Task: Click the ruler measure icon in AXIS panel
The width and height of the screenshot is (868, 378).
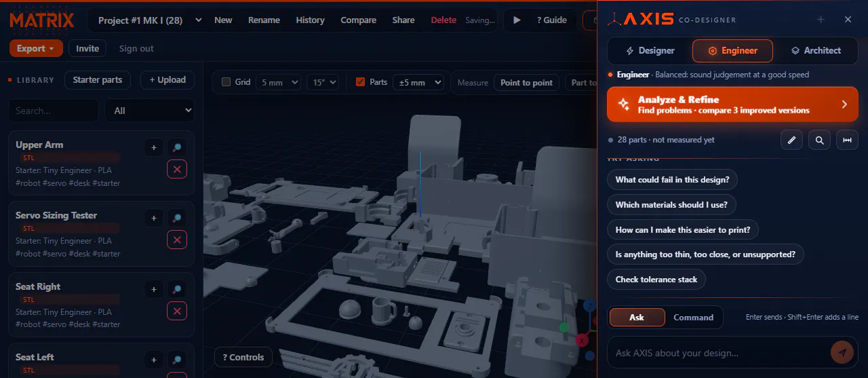Action: 792,140
